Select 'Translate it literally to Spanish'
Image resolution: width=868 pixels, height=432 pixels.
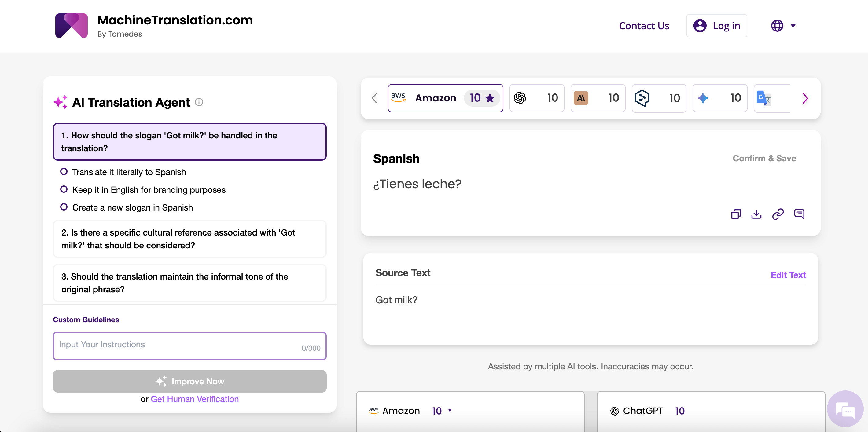click(x=64, y=172)
